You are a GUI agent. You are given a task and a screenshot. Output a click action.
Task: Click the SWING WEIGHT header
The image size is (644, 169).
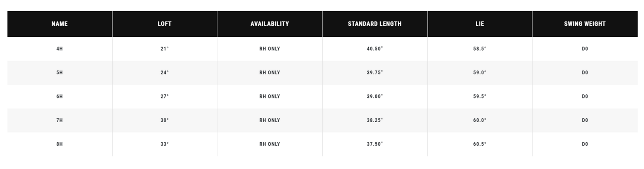click(x=585, y=24)
